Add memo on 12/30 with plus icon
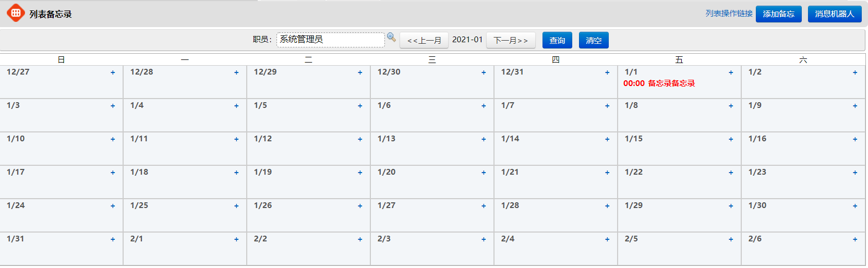The image size is (868, 268). [x=484, y=72]
